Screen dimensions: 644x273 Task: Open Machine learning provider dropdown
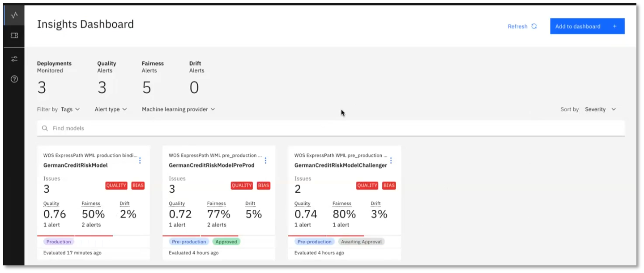178,109
